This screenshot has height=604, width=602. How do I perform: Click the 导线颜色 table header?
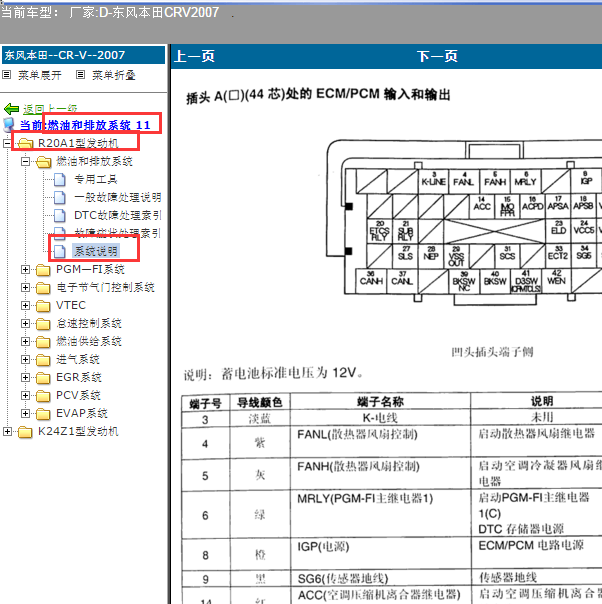(x=260, y=403)
